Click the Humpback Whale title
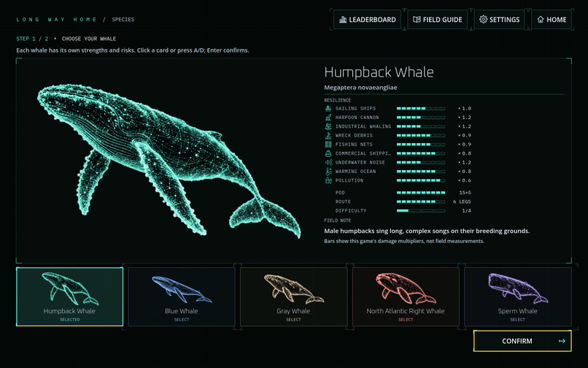The width and height of the screenshot is (588, 368). (x=379, y=72)
